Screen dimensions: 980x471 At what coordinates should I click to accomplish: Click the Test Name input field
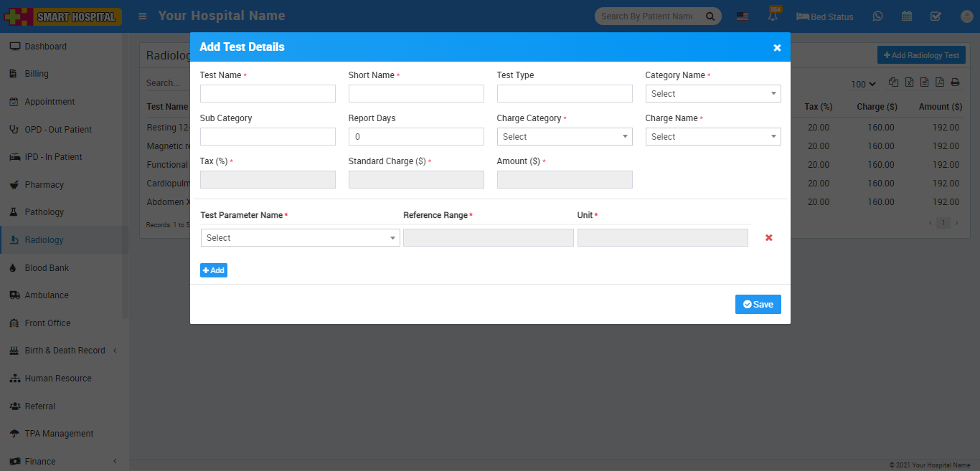[268, 94]
